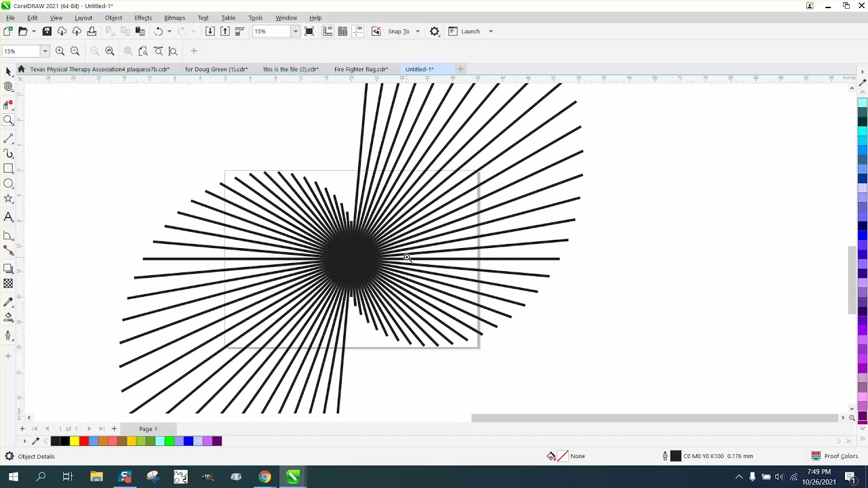Select the Transparency checkerboard tool
Image resolution: width=868 pixels, height=488 pixels.
(x=8, y=283)
